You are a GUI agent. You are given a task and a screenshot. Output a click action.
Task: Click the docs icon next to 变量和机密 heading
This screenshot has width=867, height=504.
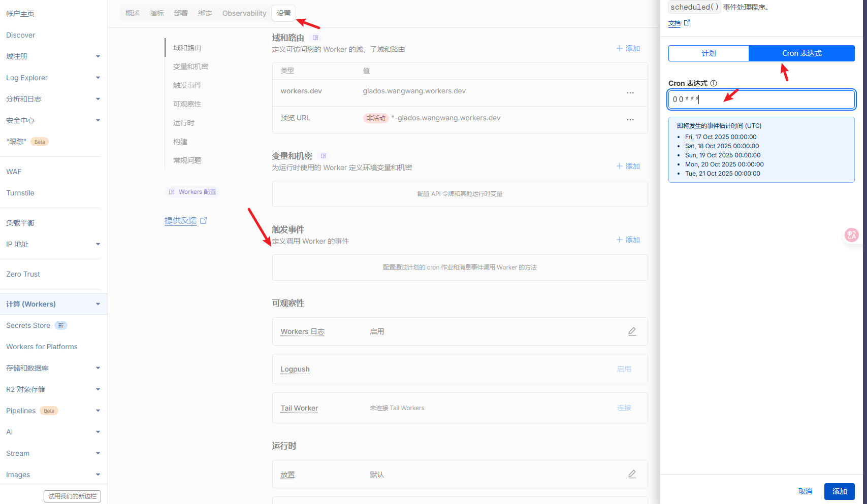coord(324,156)
